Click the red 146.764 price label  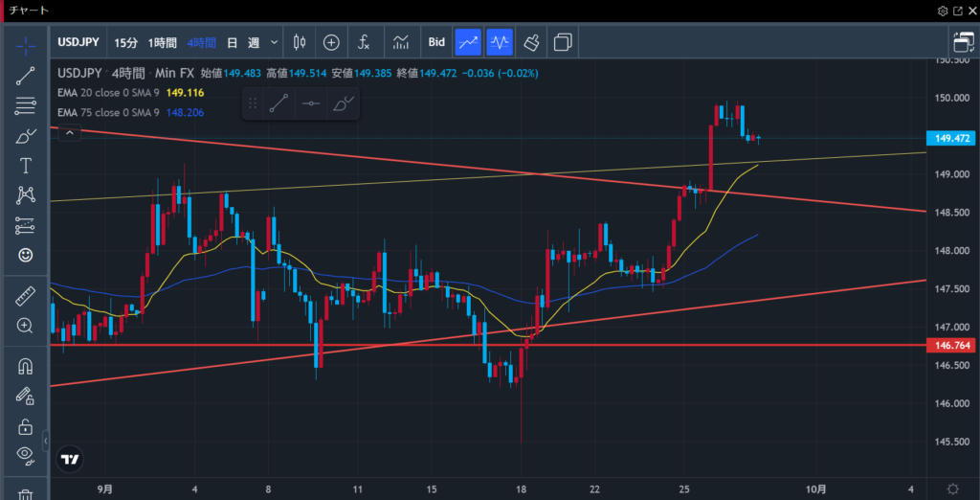point(952,345)
